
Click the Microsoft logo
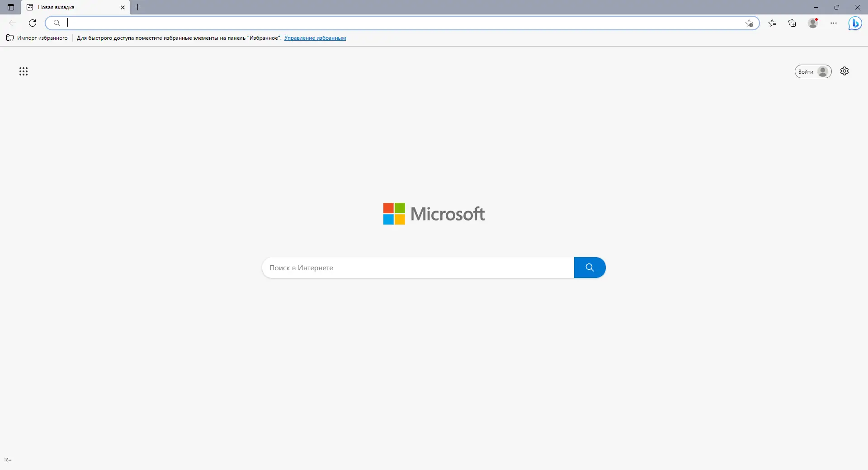click(434, 214)
